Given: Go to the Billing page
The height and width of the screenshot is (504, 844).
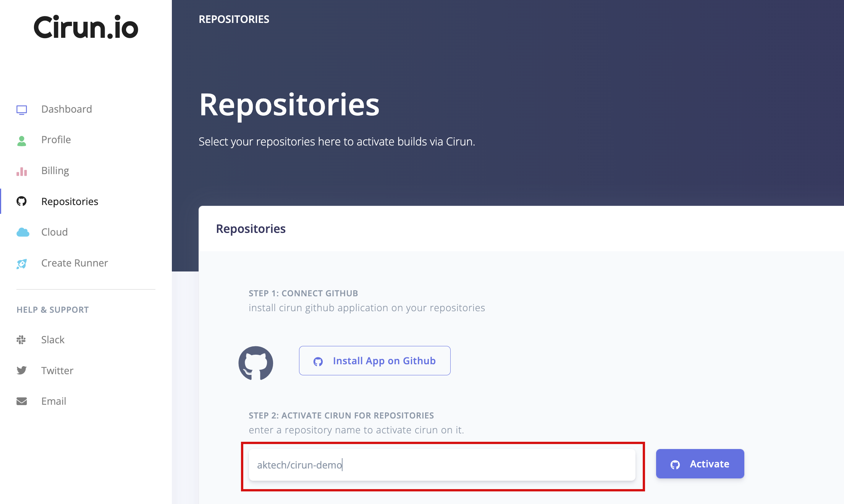Looking at the screenshot, I should coord(55,171).
